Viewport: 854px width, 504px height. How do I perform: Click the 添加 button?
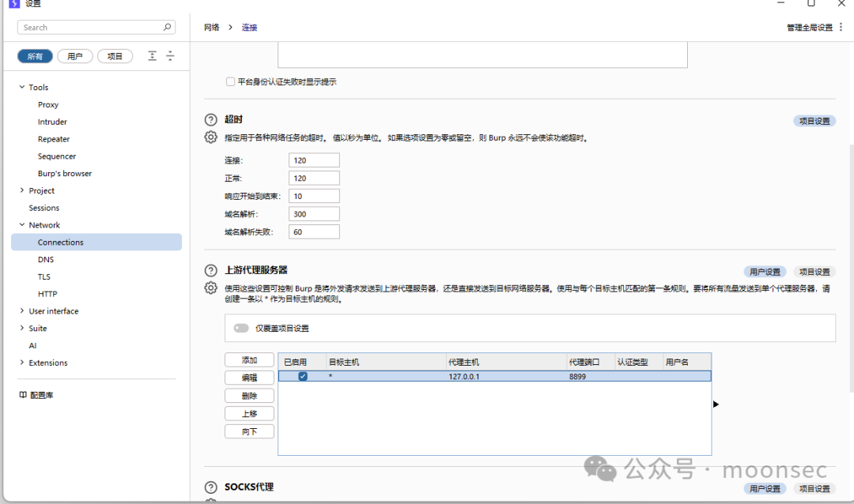[x=249, y=359]
